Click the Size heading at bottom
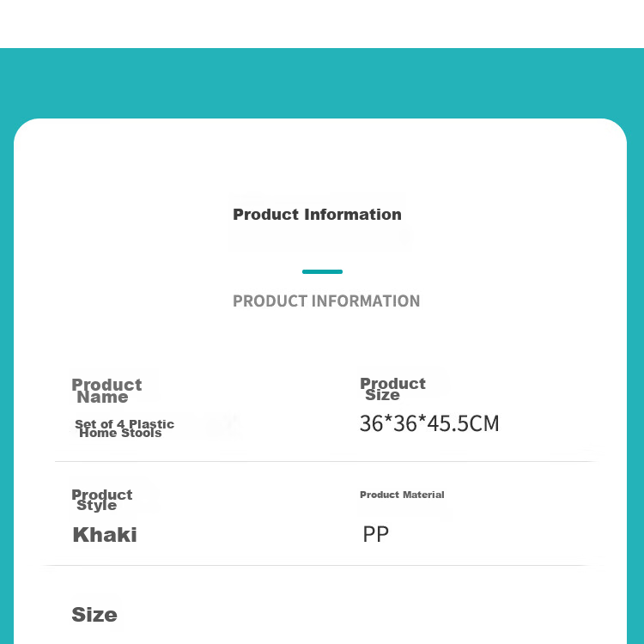644x644 pixels. 94,615
